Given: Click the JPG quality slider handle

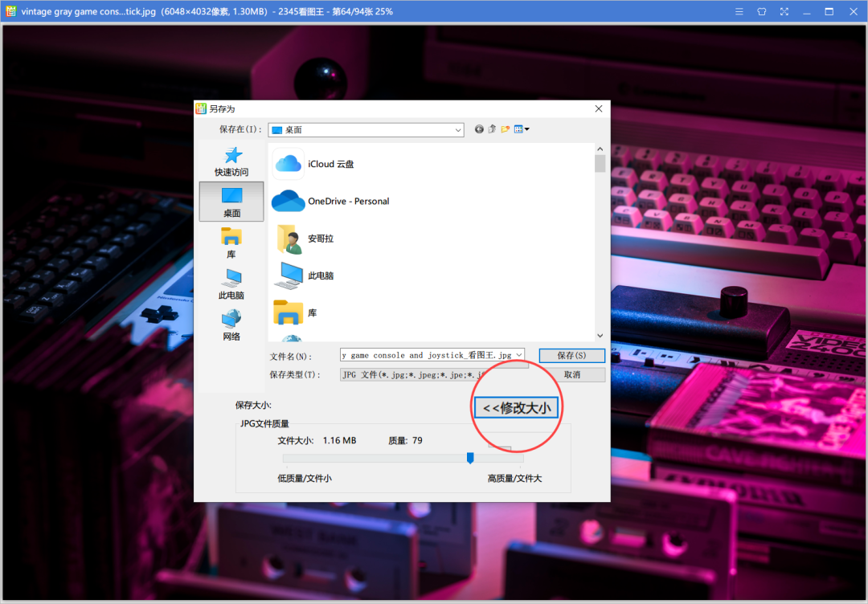Looking at the screenshot, I should 469,458.
